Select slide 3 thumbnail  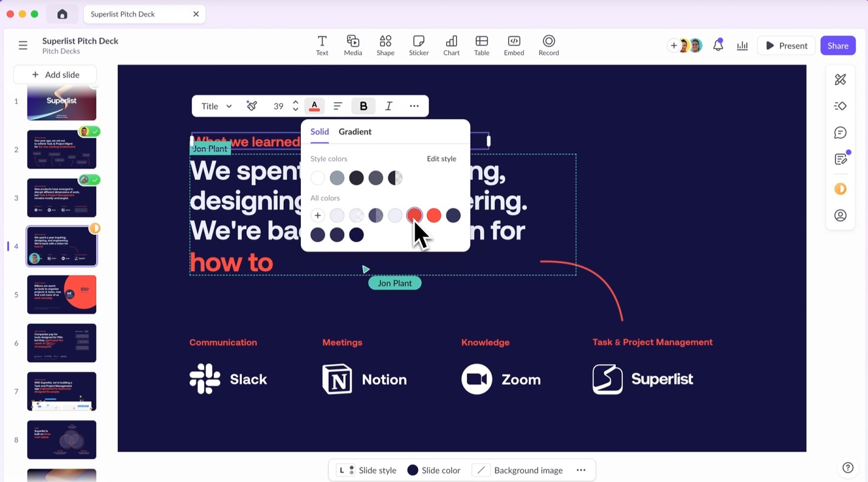(x=61, y=198)
